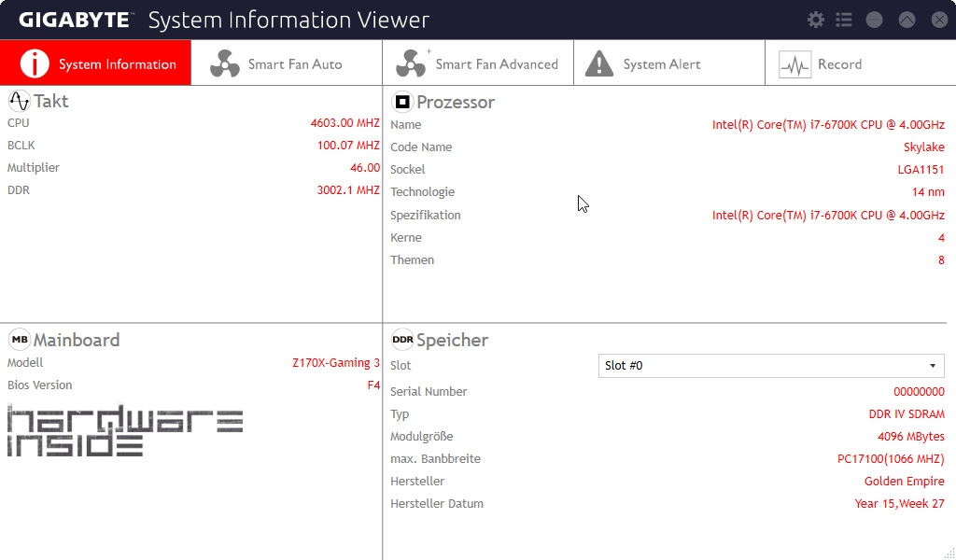Click the Takt sine wave icon
Image resolution: width=956 pixels, height=560 pixels.
click(19, 101)
